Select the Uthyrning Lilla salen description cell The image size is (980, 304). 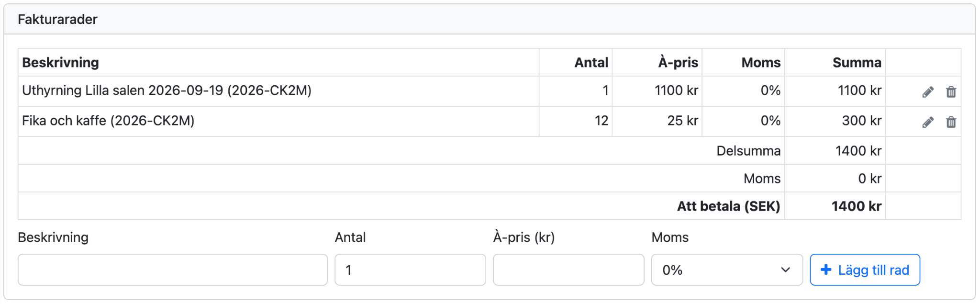click(278, 91)
